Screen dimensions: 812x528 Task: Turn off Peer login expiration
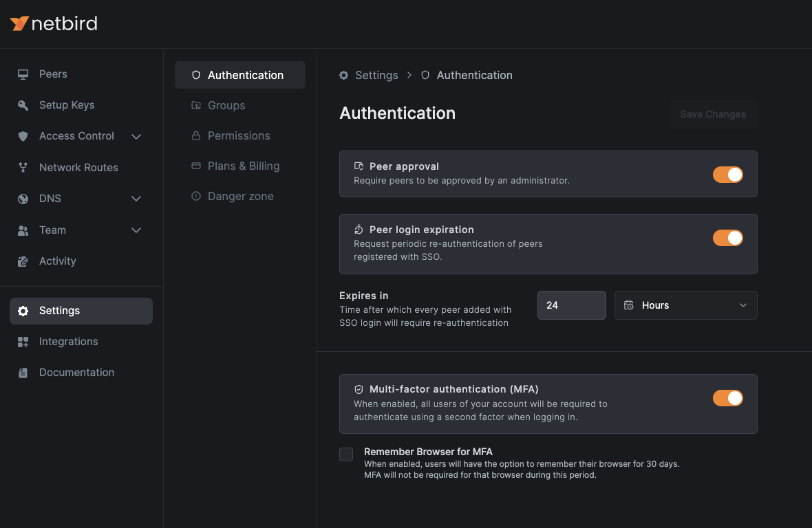[727, 237]
